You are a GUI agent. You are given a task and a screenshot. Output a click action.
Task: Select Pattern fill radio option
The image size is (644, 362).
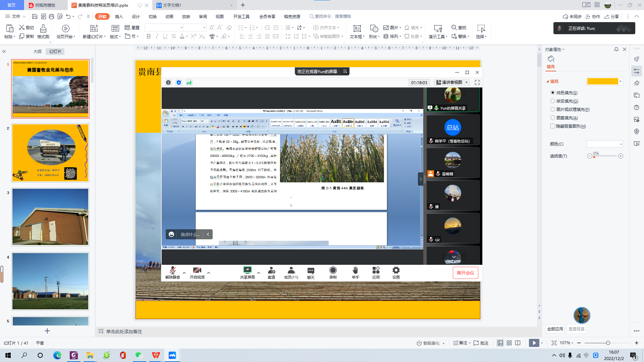[553, 118]
